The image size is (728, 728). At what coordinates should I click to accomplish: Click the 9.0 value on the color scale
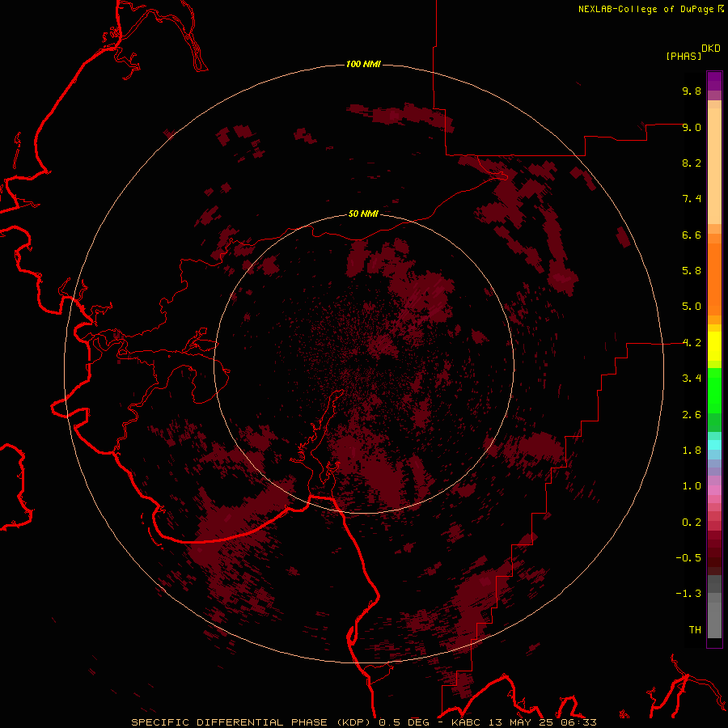tap(692, 127)
